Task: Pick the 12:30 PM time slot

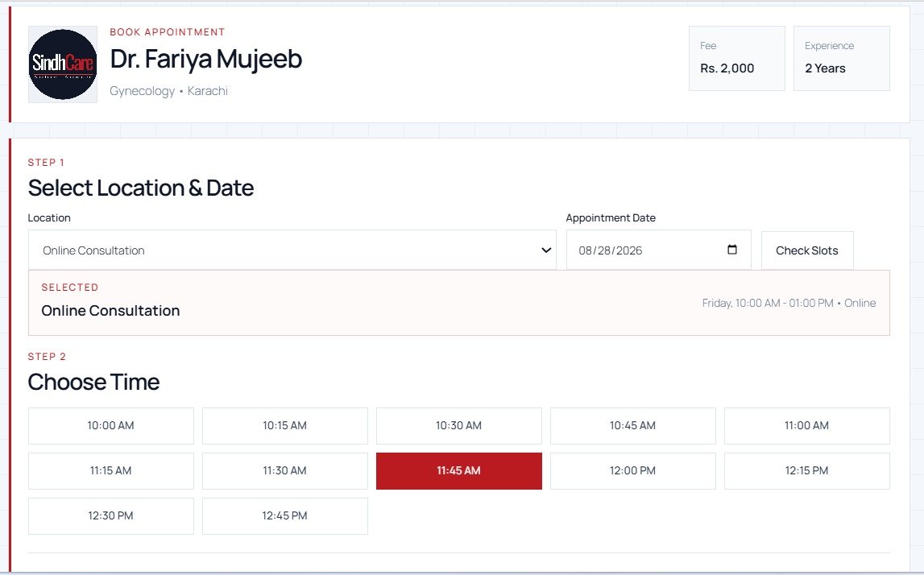Action: point(111,516)
